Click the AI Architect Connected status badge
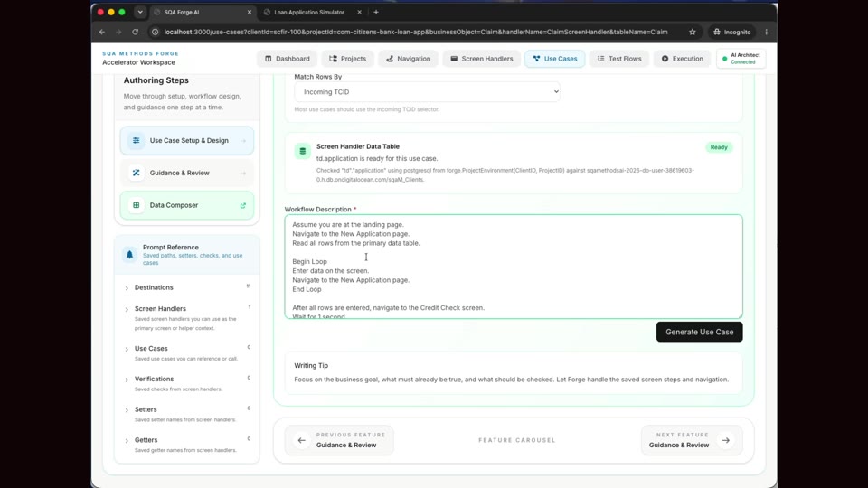868x488 pixels. [741, 59]
